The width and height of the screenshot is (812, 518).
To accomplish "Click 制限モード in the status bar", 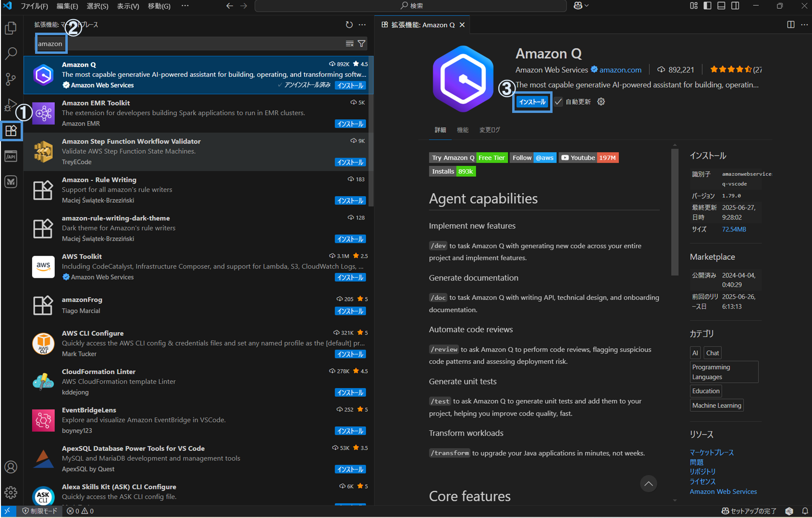I will tap(39, 511).
